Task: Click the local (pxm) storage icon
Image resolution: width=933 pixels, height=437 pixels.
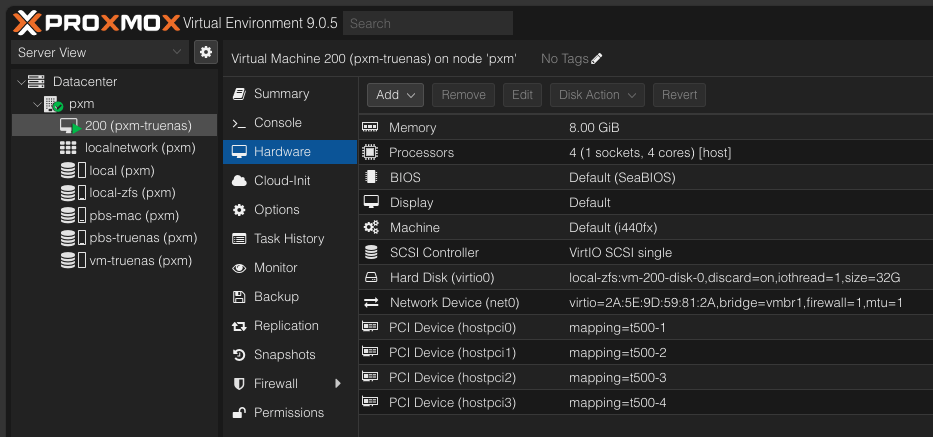Action: [x=74, y=171]
